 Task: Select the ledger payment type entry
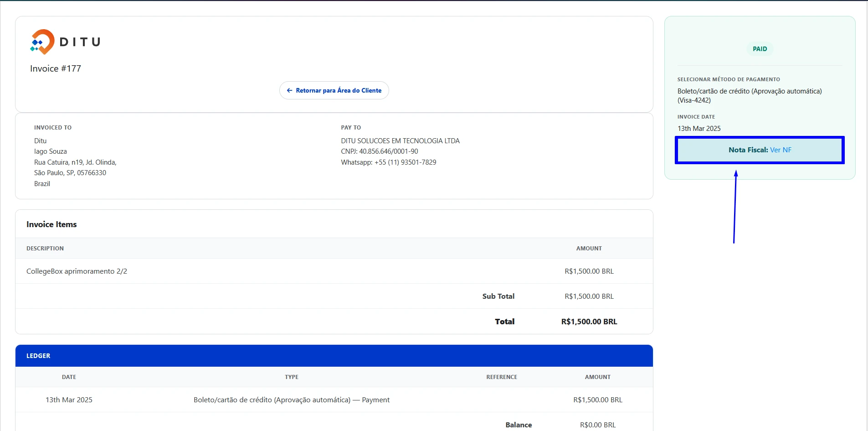pyautogui.click(x=292, y=400)
